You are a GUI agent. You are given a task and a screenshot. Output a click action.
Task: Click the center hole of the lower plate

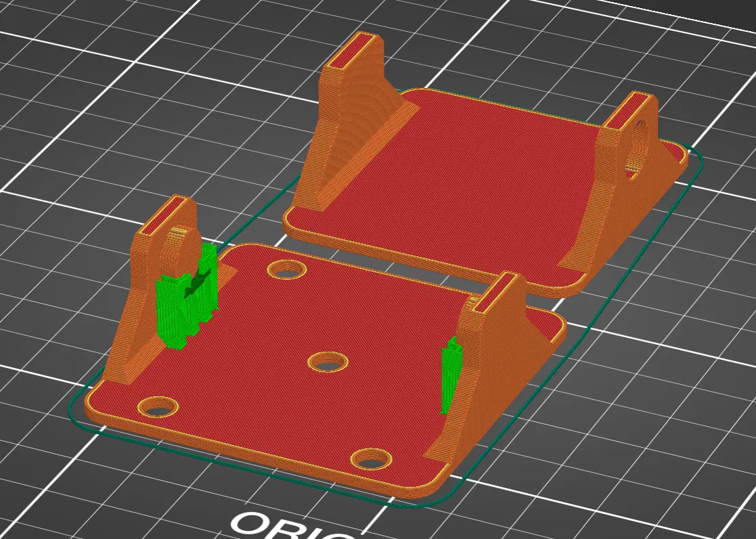click(x=328, y=362)
